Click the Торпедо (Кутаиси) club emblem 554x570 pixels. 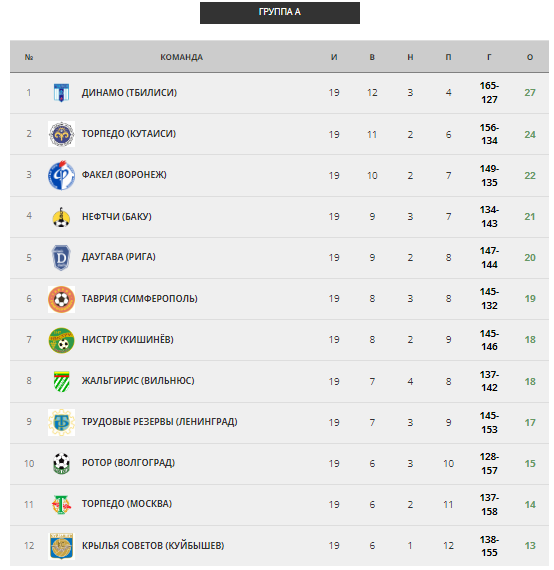click(61, 134)
